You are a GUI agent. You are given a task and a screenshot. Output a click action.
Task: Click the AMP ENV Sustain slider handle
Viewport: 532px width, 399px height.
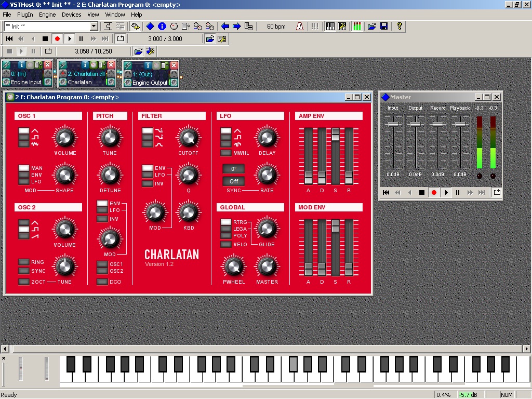(335, 134)
